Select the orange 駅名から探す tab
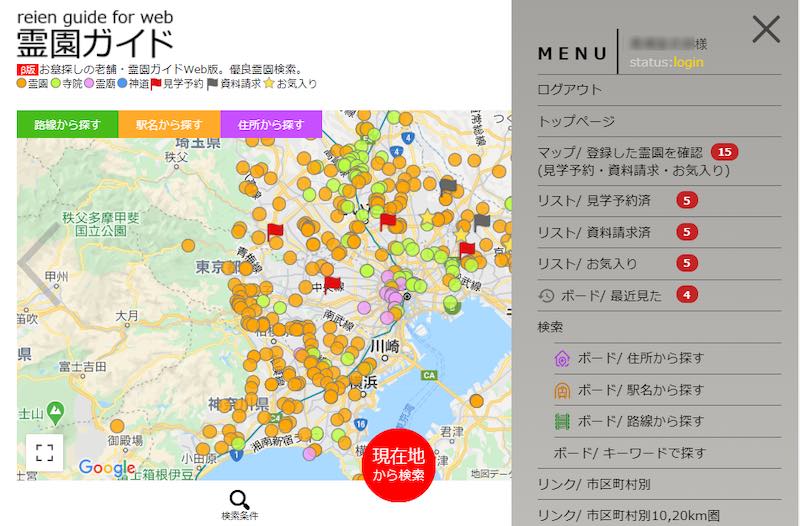This screenshot has height=526, width=800. tap(169, 125)
